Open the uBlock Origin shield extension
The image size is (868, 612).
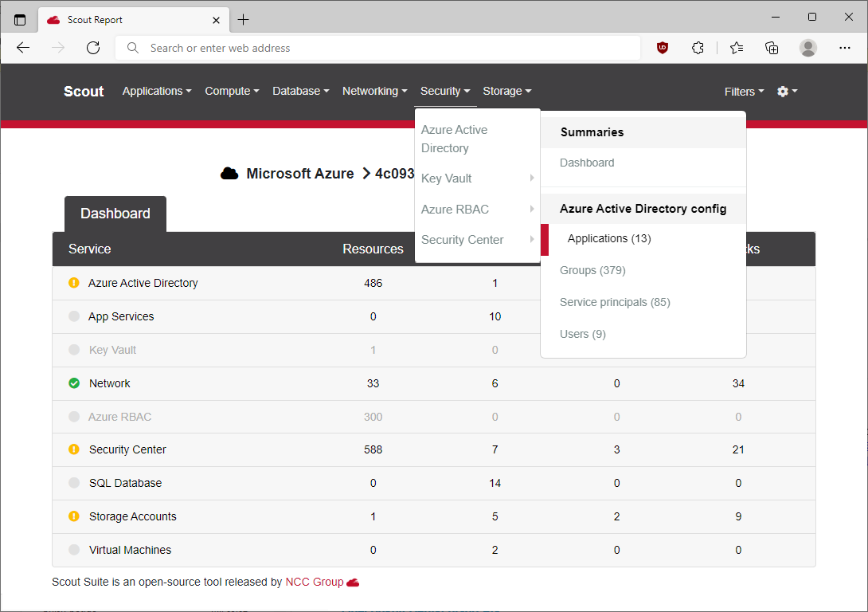coord(662,48)
